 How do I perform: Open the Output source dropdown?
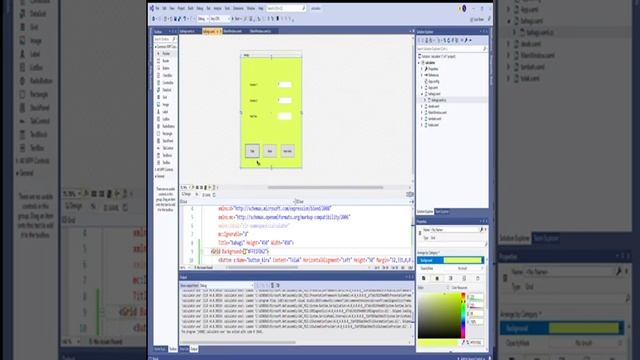(x=226, y=286)
